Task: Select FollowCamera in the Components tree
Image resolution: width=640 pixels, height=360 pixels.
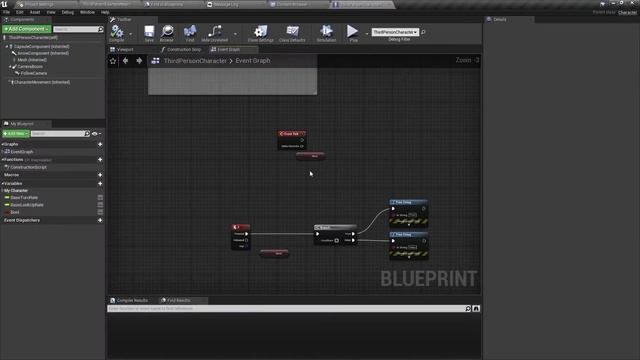Action: click(x=33, y=73)
